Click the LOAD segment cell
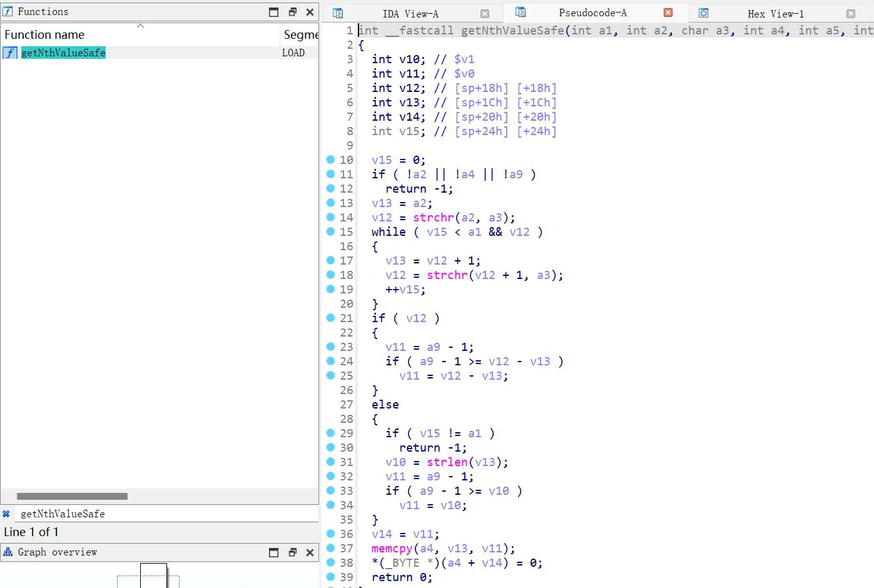874x588 pixels. click(293, 53)
